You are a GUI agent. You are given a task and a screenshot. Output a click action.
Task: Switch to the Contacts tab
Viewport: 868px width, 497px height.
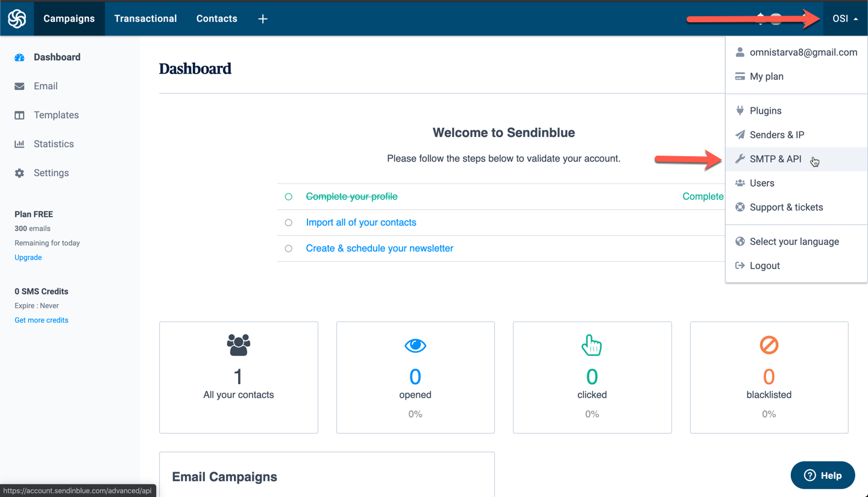(x=216, y=19)
